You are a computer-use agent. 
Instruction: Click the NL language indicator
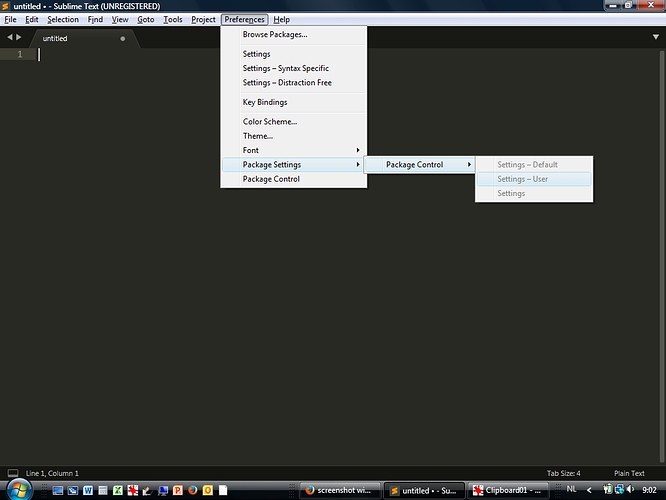[x=571, y=489]
